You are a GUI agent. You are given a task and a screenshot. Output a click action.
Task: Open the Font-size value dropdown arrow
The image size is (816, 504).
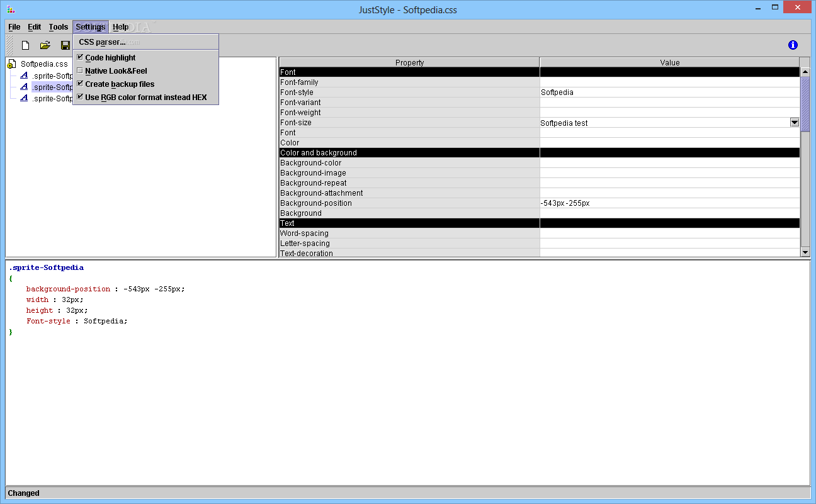click(x=795, y=123)
